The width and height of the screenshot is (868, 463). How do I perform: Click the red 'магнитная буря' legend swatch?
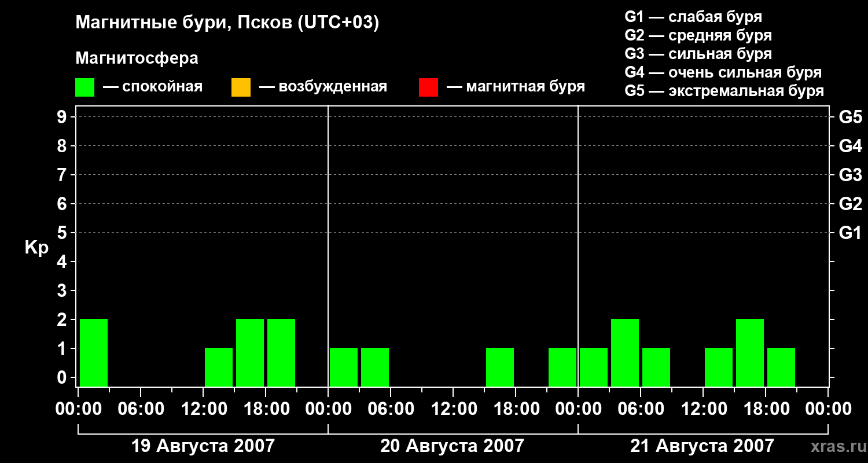coord(428,87)
